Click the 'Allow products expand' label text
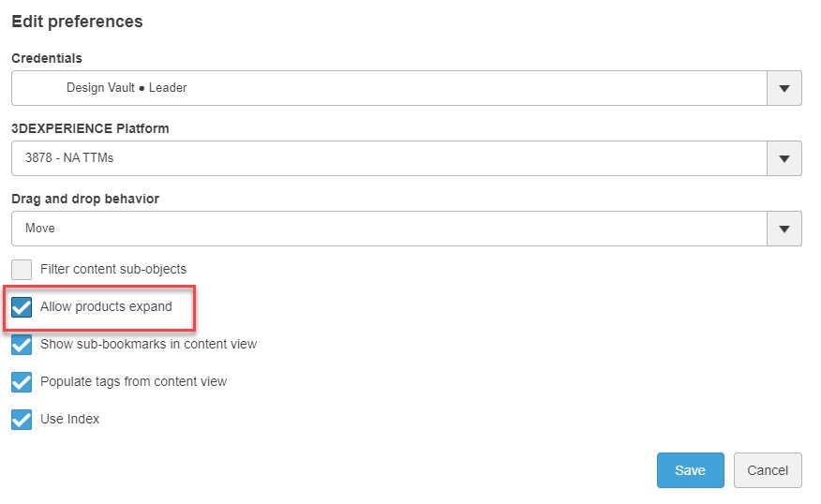Screen dimensions: 821x504 pyautogui.click(x=106, y=307)
